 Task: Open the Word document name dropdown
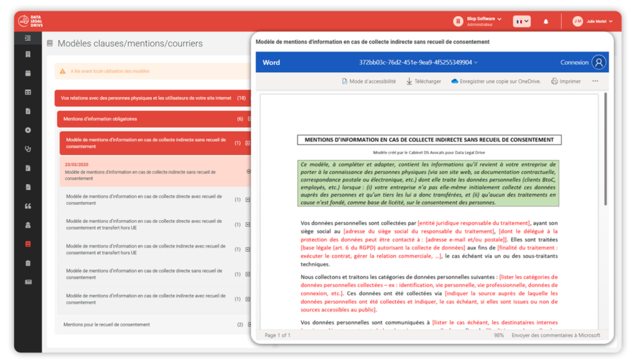(418, 62)
